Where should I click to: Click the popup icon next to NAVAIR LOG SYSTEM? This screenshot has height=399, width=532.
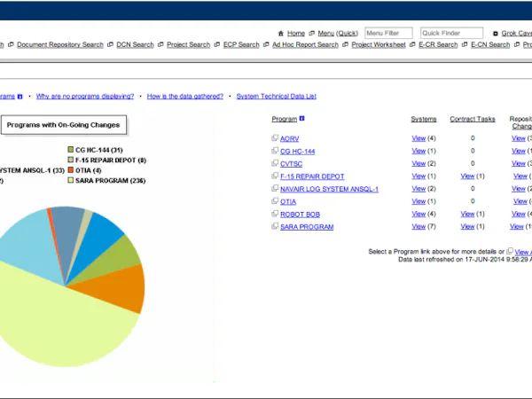point(275,188)
